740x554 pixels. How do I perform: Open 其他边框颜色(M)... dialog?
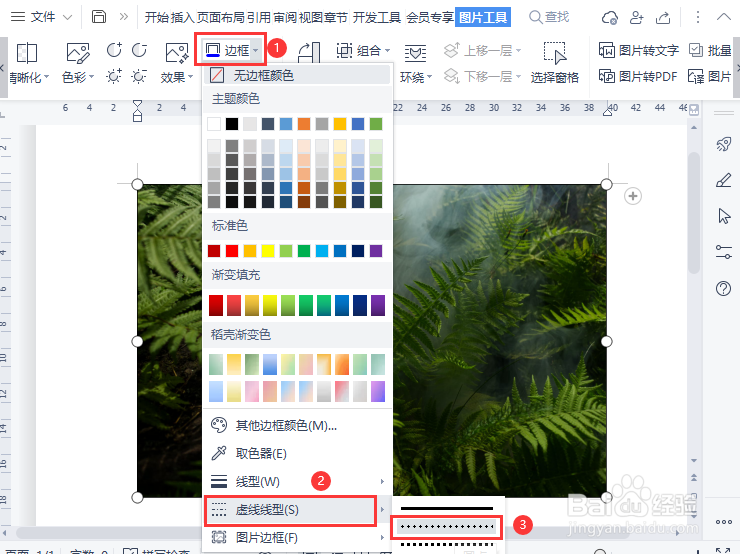coord(297,426)
